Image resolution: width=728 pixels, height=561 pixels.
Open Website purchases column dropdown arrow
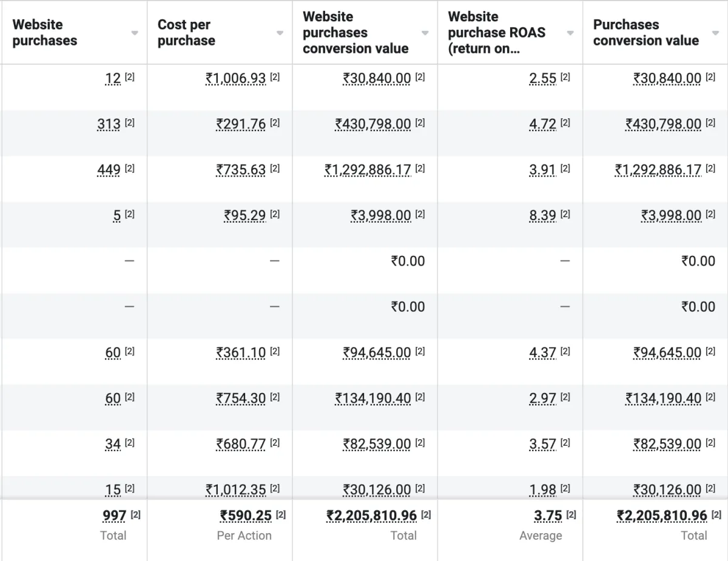[x=135, y=33]
